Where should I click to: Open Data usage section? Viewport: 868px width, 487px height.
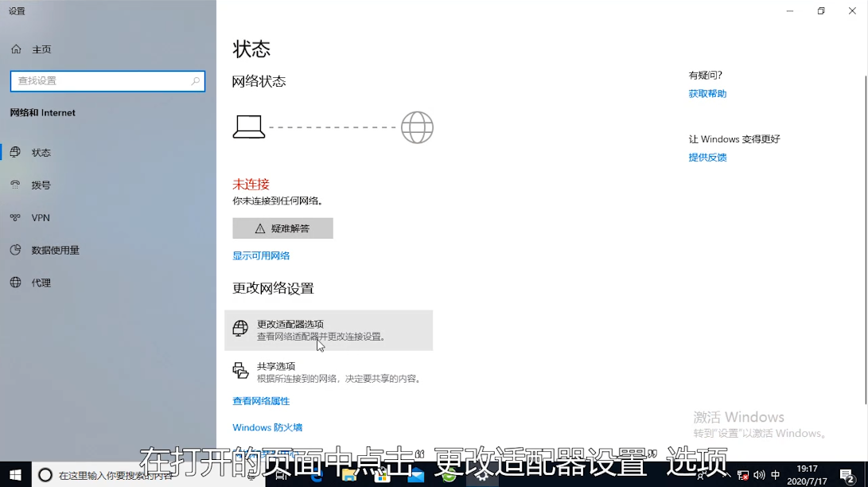[55, 251]
